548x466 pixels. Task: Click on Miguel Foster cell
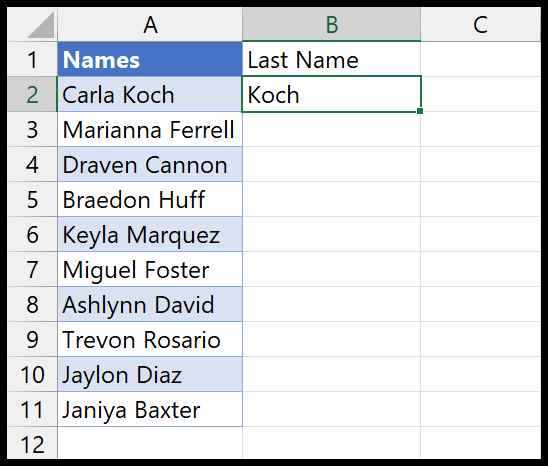[x=150, y=269]
